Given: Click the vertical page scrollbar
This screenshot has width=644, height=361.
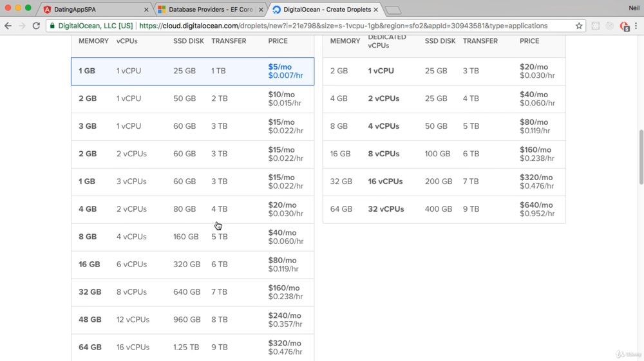Looking at the screenshot, I should (x=641, y=157).
